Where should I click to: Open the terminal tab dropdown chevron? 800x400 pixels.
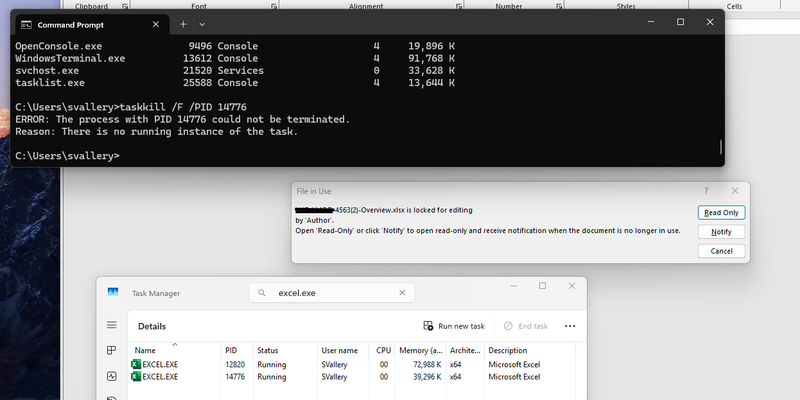click(202, 24)
